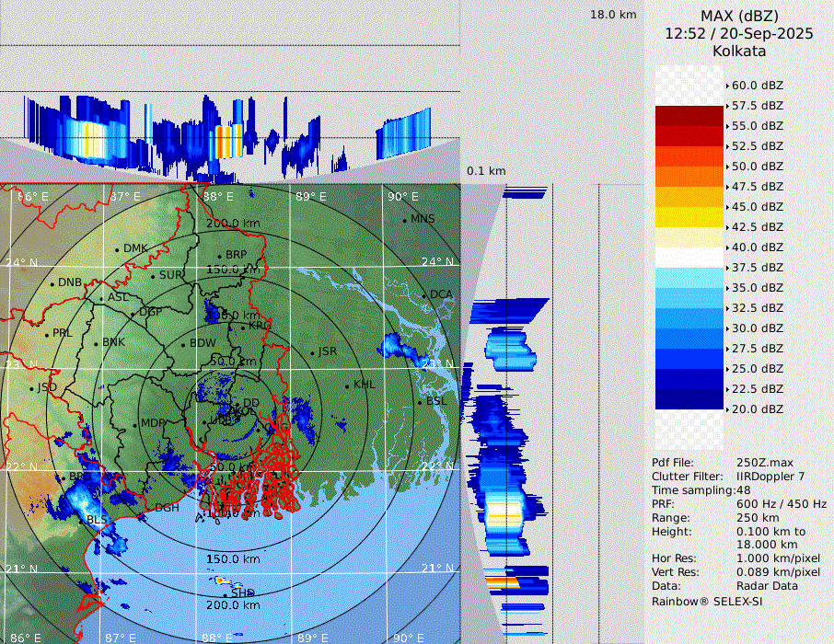Click the 60.0 dBZ legend label
This screenshot has height=644, width=834.
pos(757,86)
